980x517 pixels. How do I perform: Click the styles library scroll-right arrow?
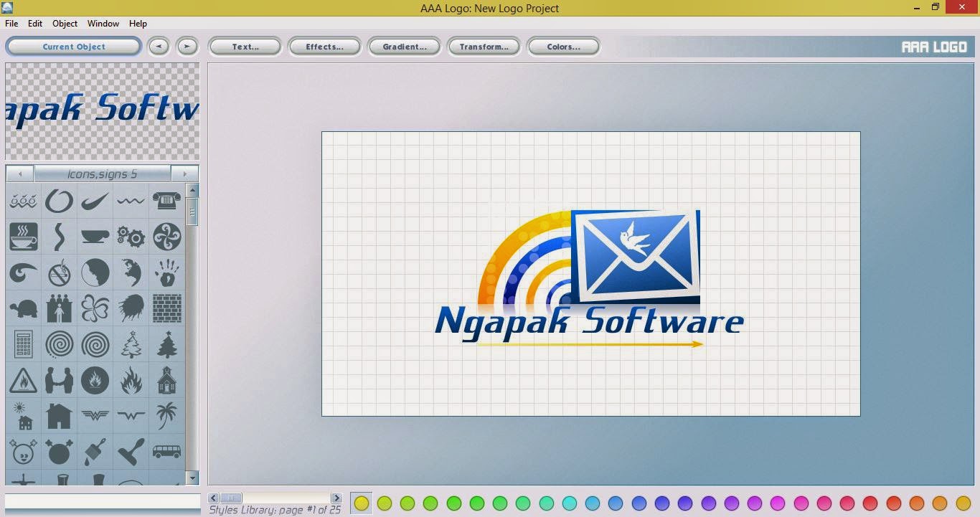336,498
